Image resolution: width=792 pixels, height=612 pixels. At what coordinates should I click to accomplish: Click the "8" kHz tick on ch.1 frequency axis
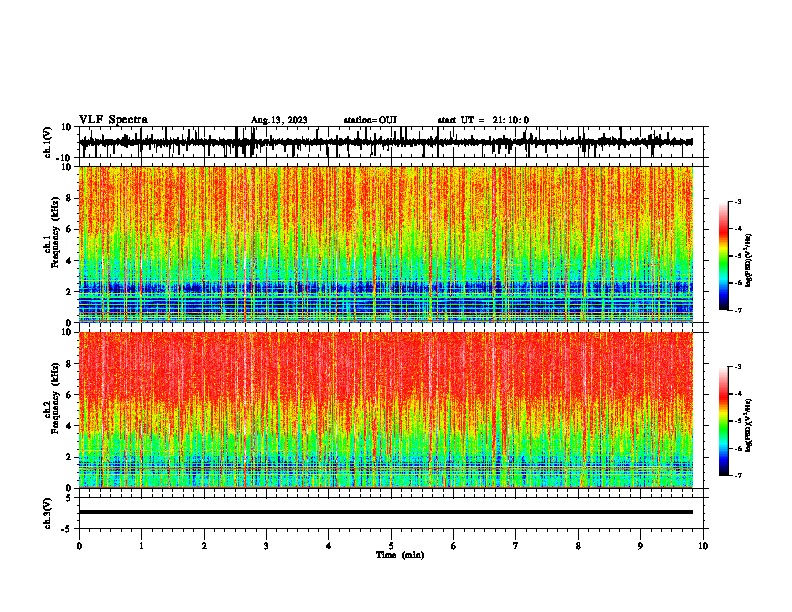[x=69, y=198]
